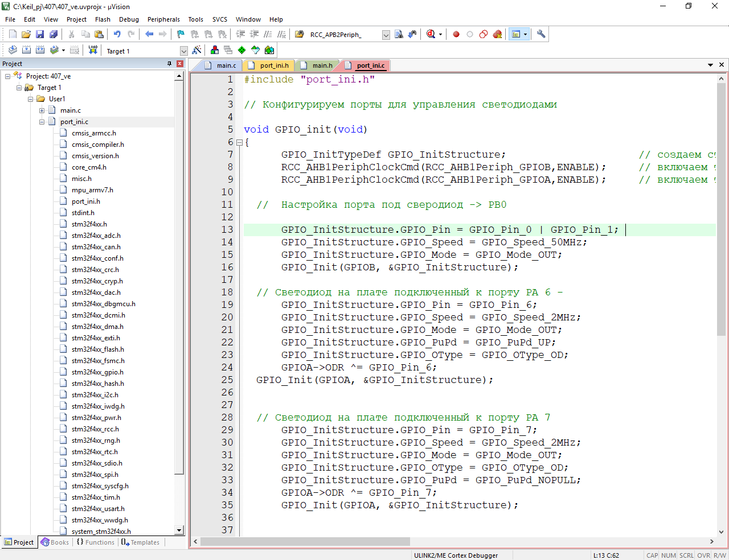
Task: Switch to the Functions panel tab
Action: (95, 542)
